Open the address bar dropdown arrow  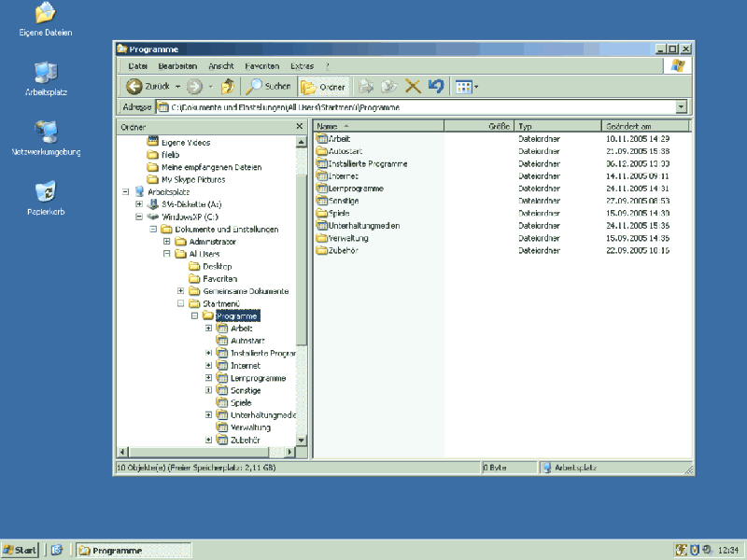click(682, 107)
